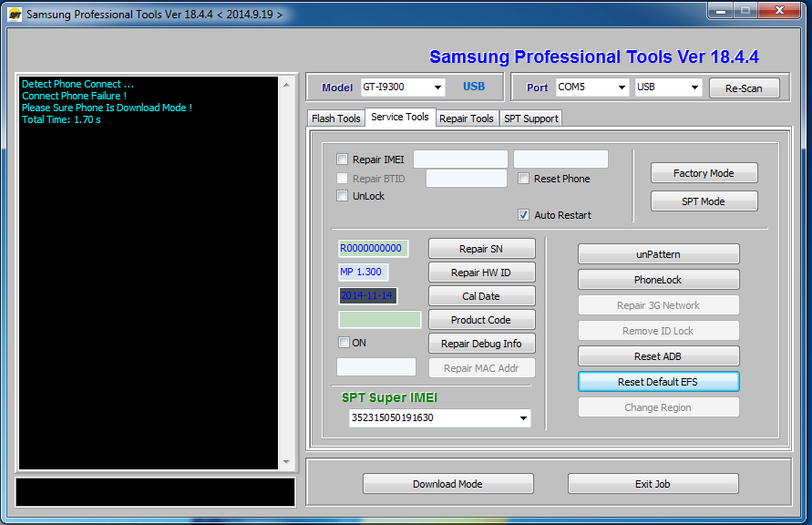Image resolution: width=812 pixels, height=525 pixels.
Task: Close the Samsung Professional Tools window
Action: (x=780, y=10)
